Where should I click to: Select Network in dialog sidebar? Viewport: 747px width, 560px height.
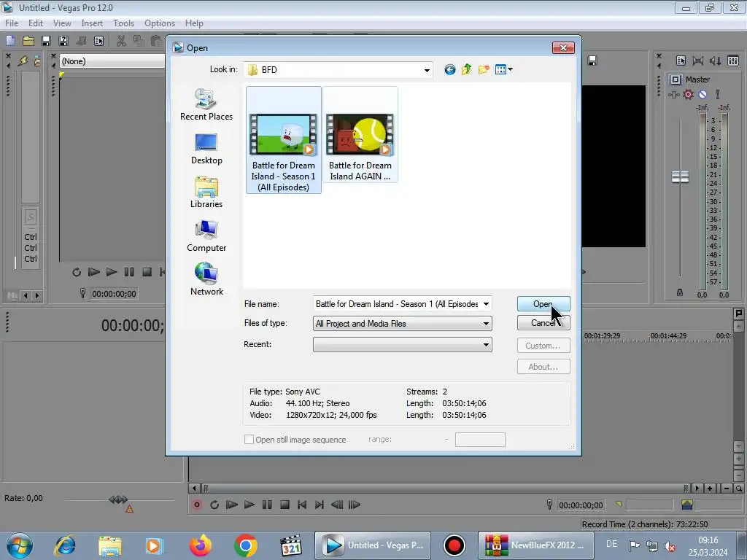[x=206, y=279]
